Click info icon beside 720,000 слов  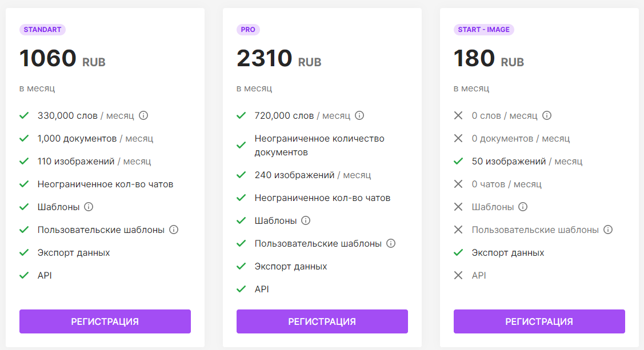[359, 115]
